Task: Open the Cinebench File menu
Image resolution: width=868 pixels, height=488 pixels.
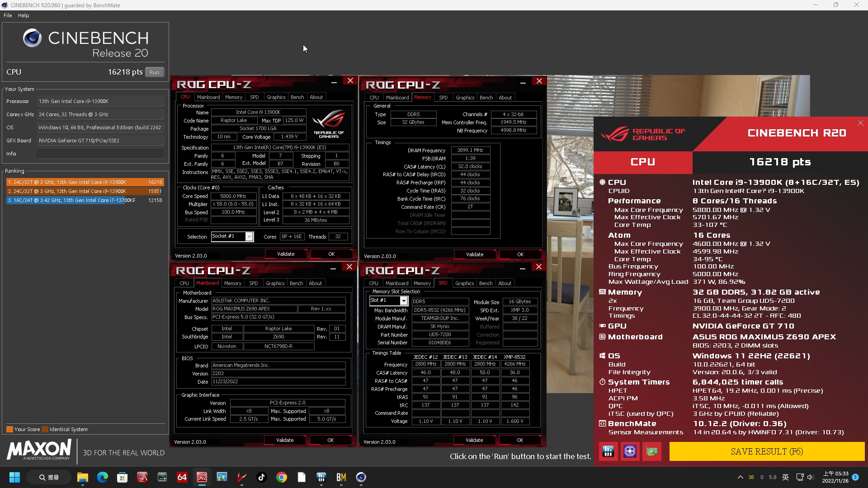Action: pyautogui.click(x=8, y=15)
